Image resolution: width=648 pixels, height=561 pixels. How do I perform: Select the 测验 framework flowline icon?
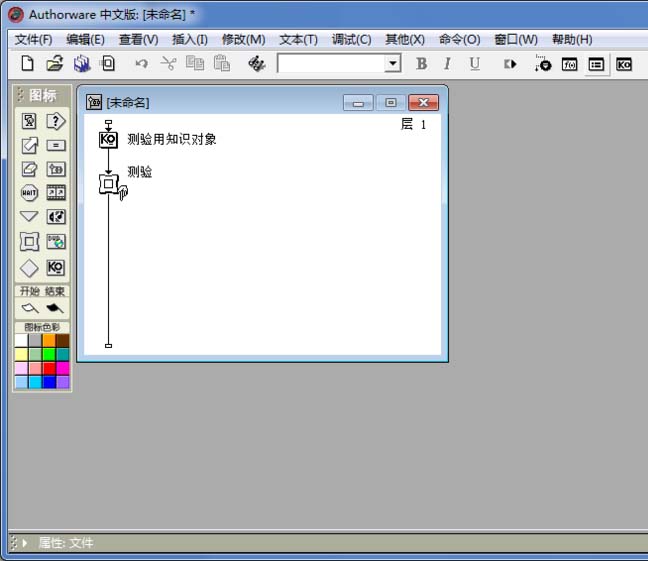(109, 184)
